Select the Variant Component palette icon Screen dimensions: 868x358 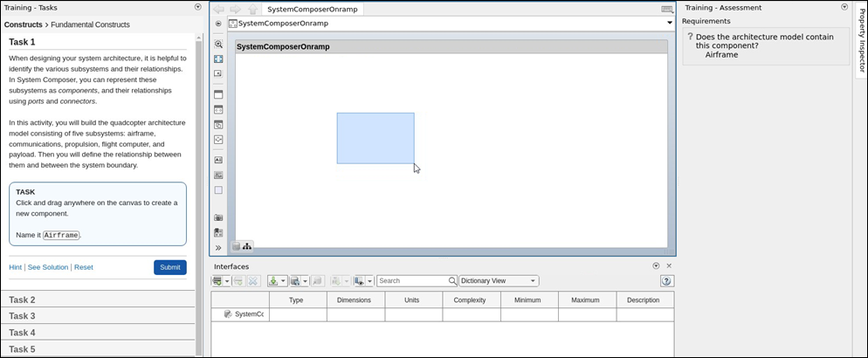218,125
